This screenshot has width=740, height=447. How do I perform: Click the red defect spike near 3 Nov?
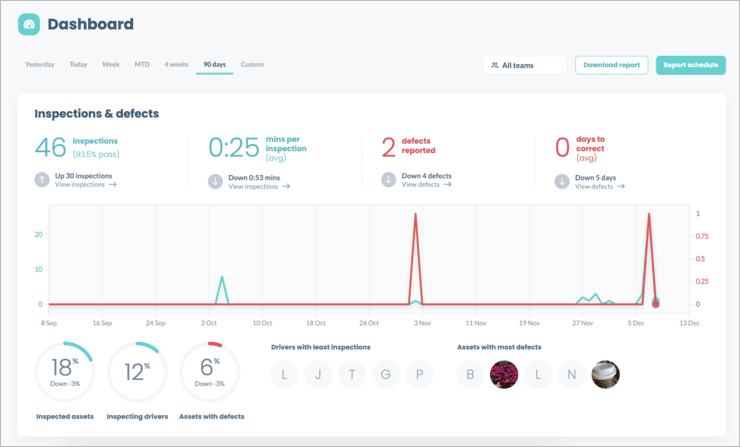pyautogui.click(x=415, y=230)
